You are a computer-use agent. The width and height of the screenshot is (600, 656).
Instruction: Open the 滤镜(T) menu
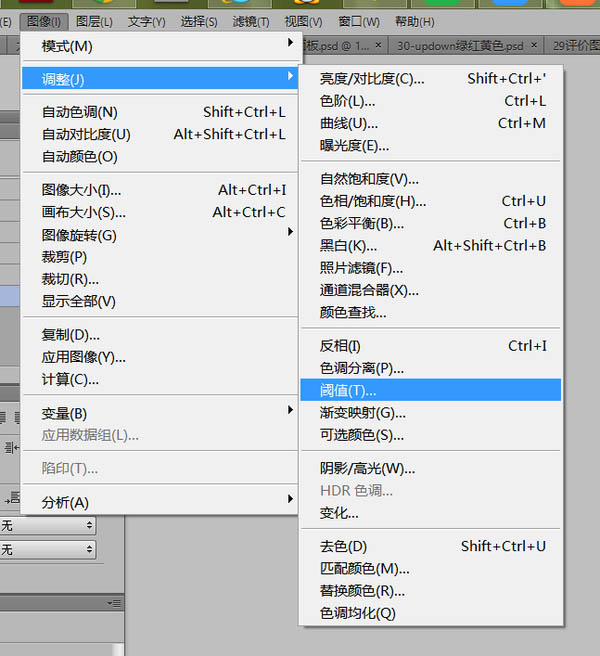(251, 21)
